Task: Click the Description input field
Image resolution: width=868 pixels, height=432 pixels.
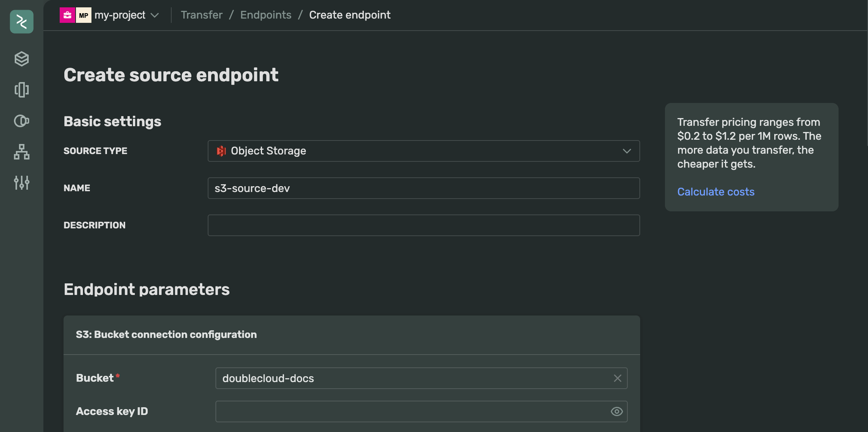Action: pos(424,225)
